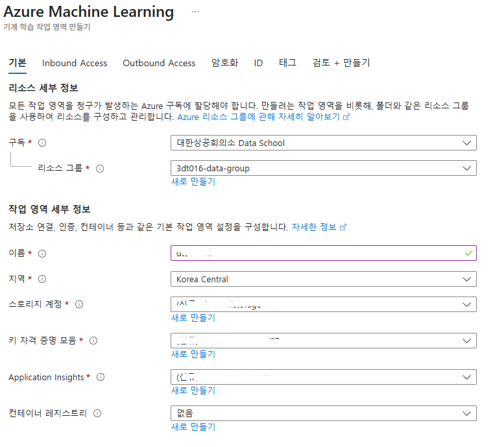Open the 지역 dropdown showing Korea Central
504x447 pixels.
point(324,279)
